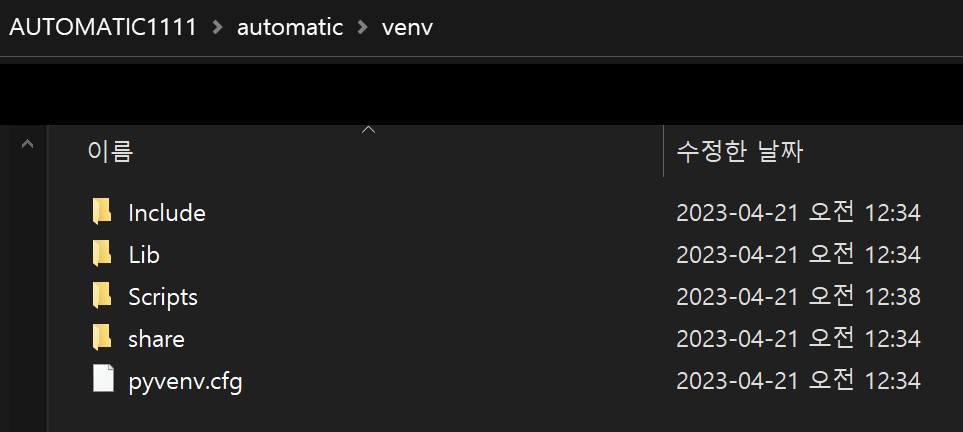Screen dimensions: 963x432
Task: Select the Include folder icon
Action: click(102, 212)
